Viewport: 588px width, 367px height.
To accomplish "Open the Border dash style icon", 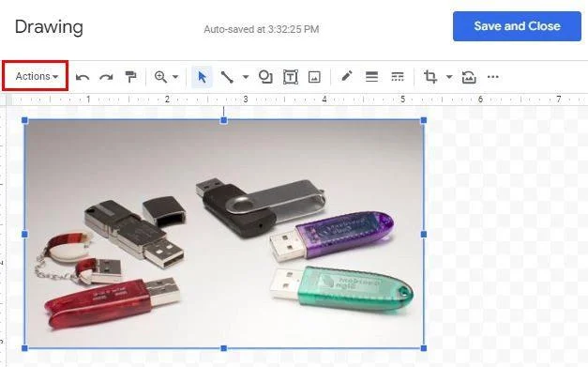I will click(x=397, y=77).
